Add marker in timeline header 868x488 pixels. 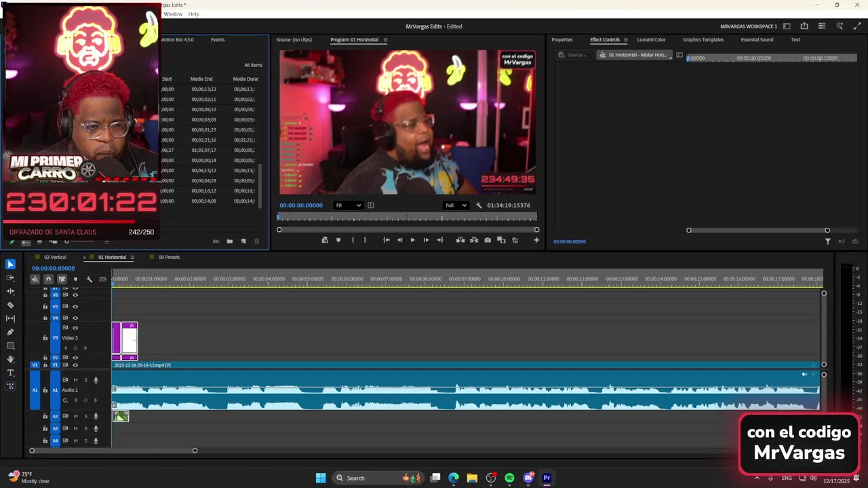(x=75, y=279)
